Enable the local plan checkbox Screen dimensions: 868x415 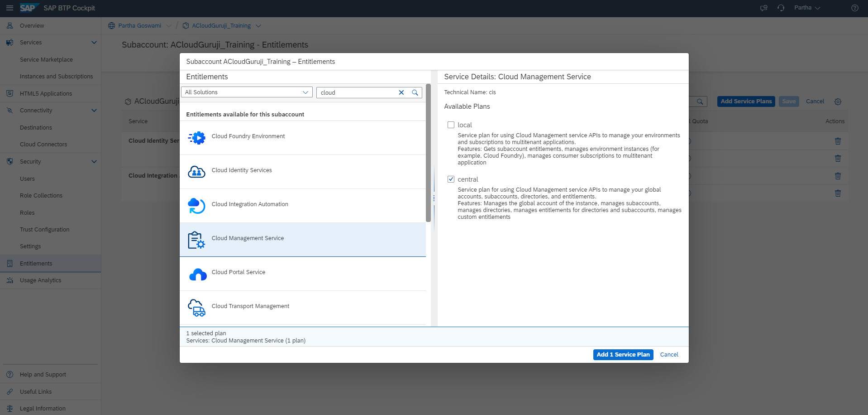click(x=451, y=125)
